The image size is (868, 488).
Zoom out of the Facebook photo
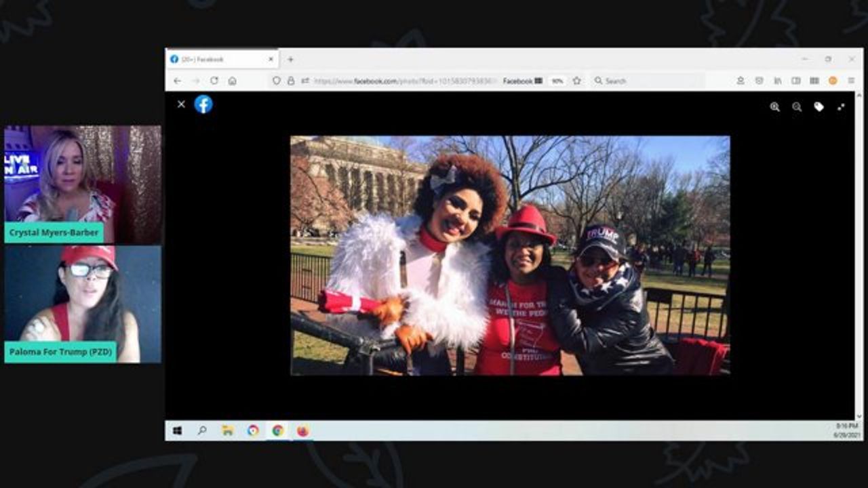coord(797,107)
